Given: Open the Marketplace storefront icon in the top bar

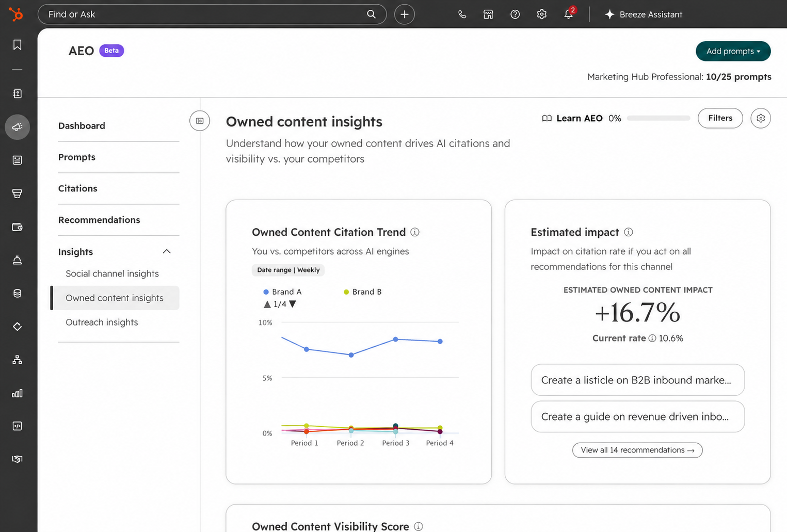Looking at the screenshot, I should 488,14.
